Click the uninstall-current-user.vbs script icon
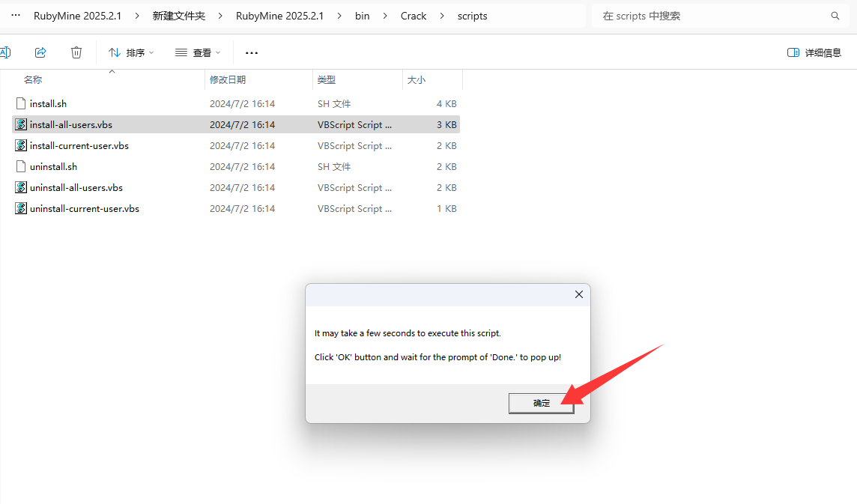 tap(21, 208)
